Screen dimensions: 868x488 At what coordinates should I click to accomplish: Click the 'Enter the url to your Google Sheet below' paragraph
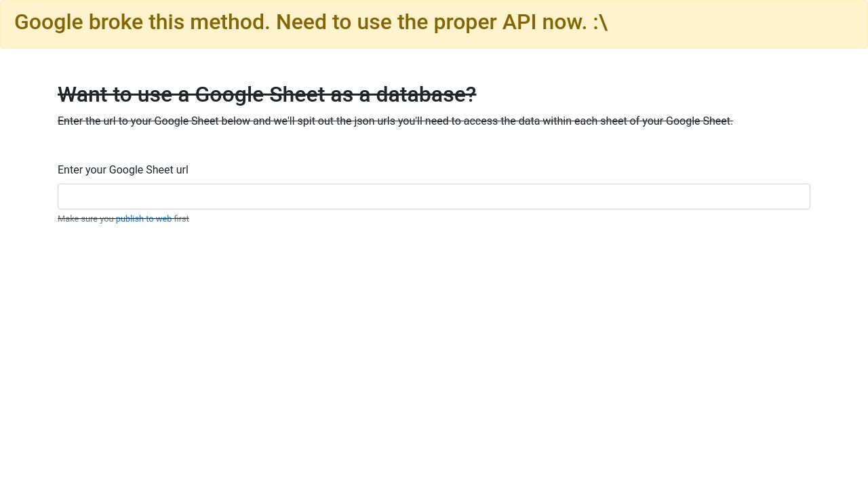tap(395, 121)
